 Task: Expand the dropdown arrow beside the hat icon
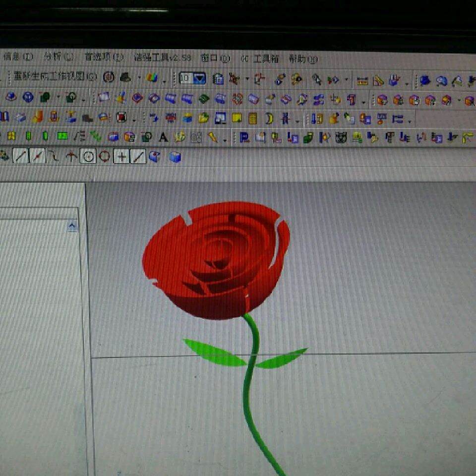click(139, 78)
